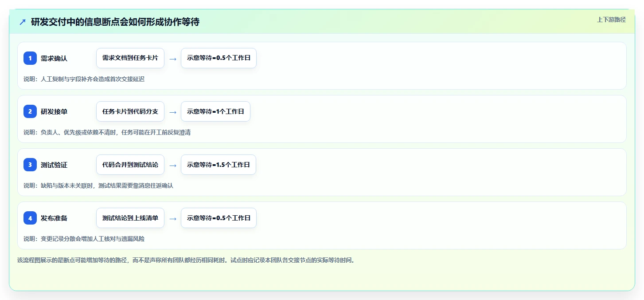Viewport: 644px width, 300px height.
Task: Select the 发布准备 step label
Action: click(54, 218)
